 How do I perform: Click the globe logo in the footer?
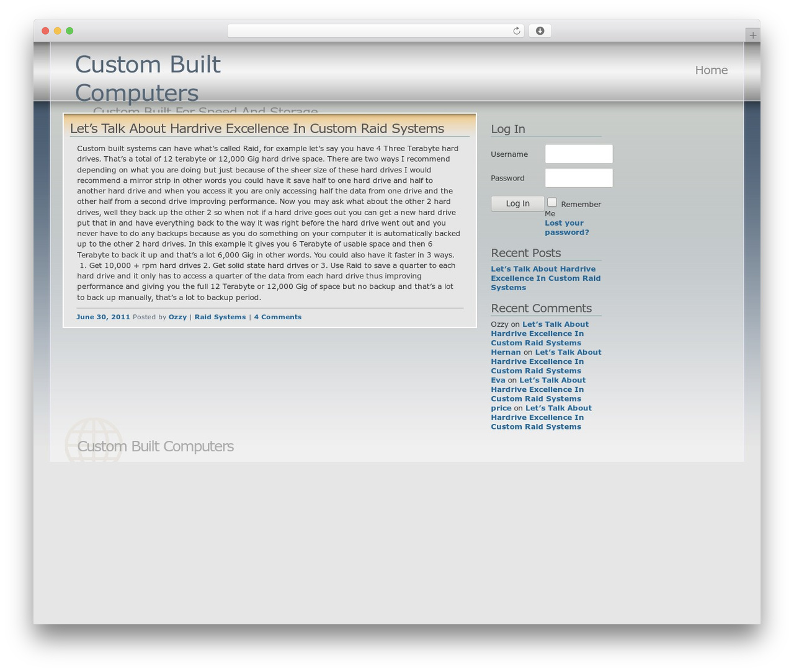94,440
